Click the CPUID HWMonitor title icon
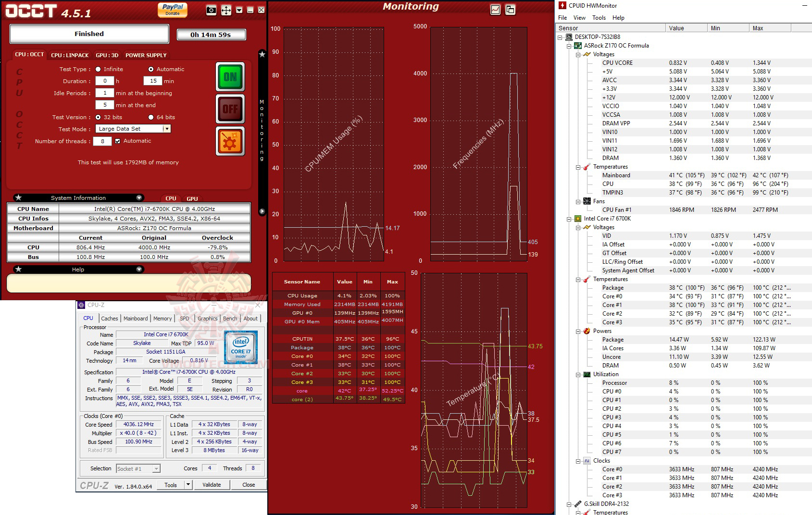812x515 pixels. pyautogui.click(x=562, y=5)
